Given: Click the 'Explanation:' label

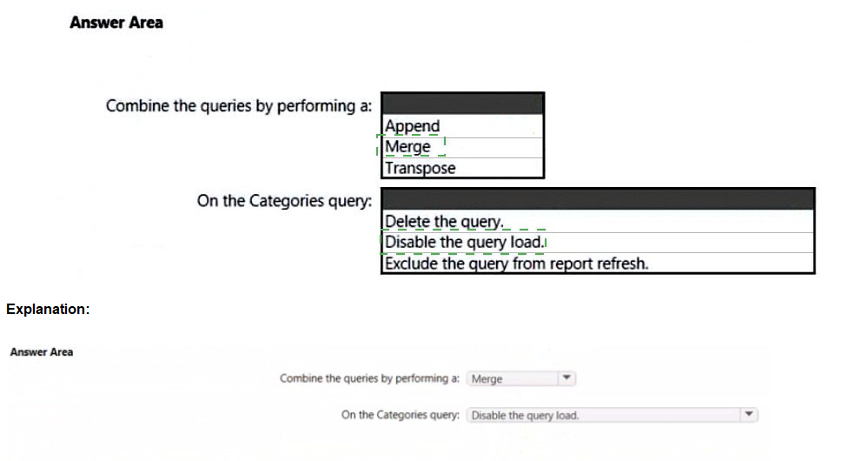Looking at the screenshot, I should click(48, 309).
